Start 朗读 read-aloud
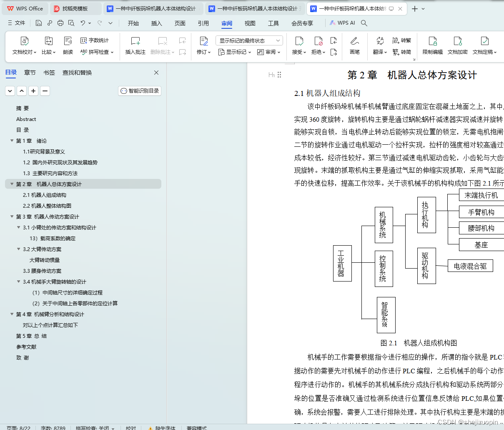504x430 pixels. coord(68,45)
